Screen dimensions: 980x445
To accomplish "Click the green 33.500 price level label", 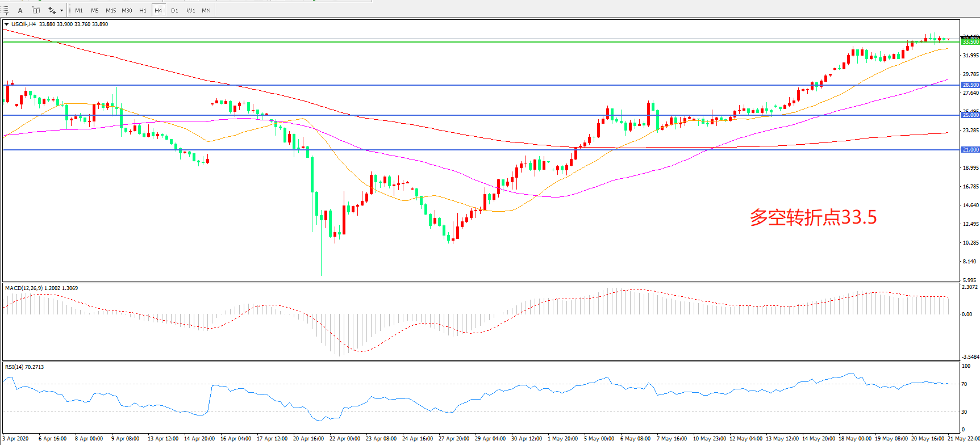I will pyautogui.click(x=970, y=41).
